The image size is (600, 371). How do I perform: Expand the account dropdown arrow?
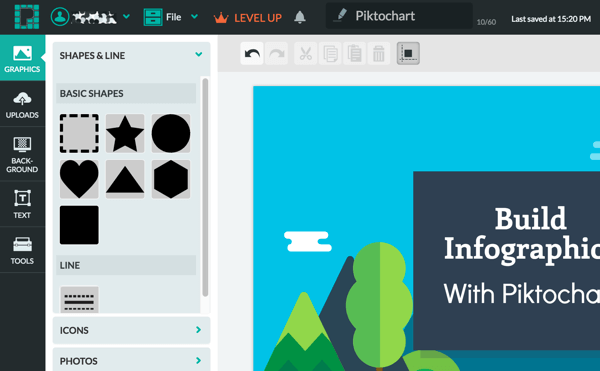[126, 16]
